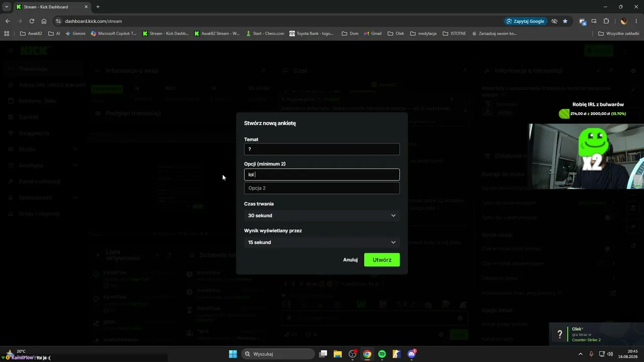
Task: Open the Microsoft Copilot bookmark
Action: [x=114, y=34]
